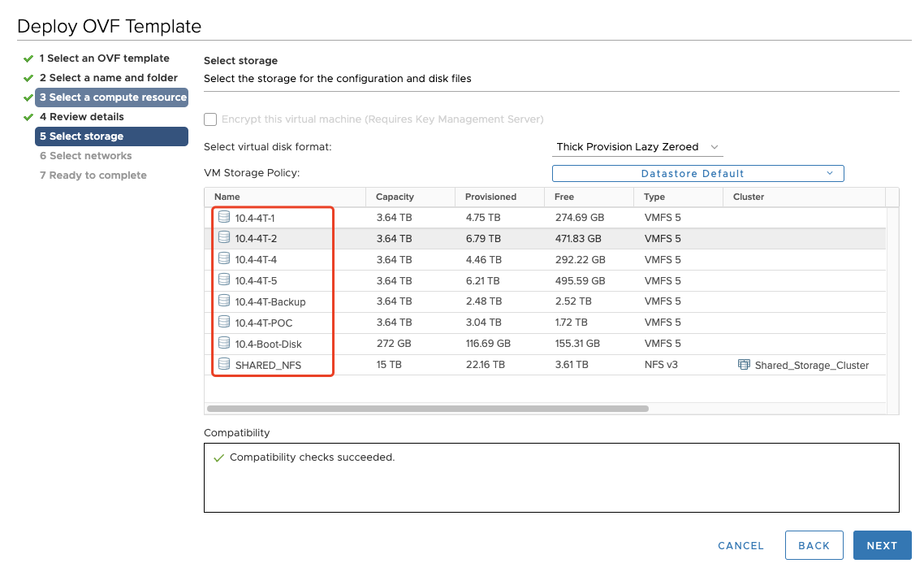Click the 10.4-4T-POC datastore icon
This screenshot has height=572, width=924.
pyautogui.click(x=224, y=323)
